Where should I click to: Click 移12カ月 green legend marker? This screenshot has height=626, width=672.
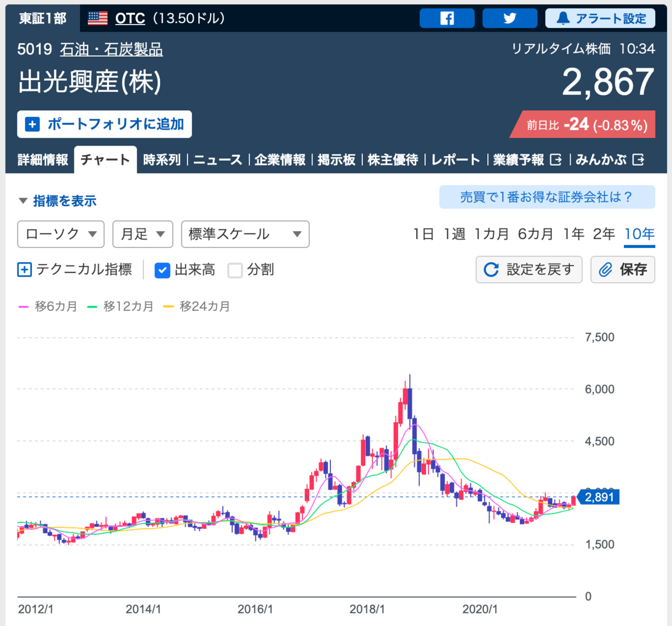point(92,307)
